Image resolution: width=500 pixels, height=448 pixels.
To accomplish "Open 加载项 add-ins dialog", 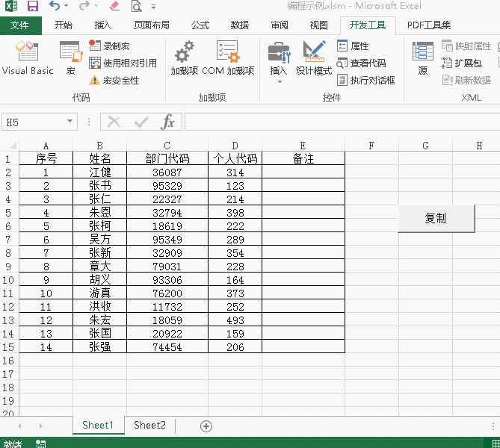I will [185, 57].
